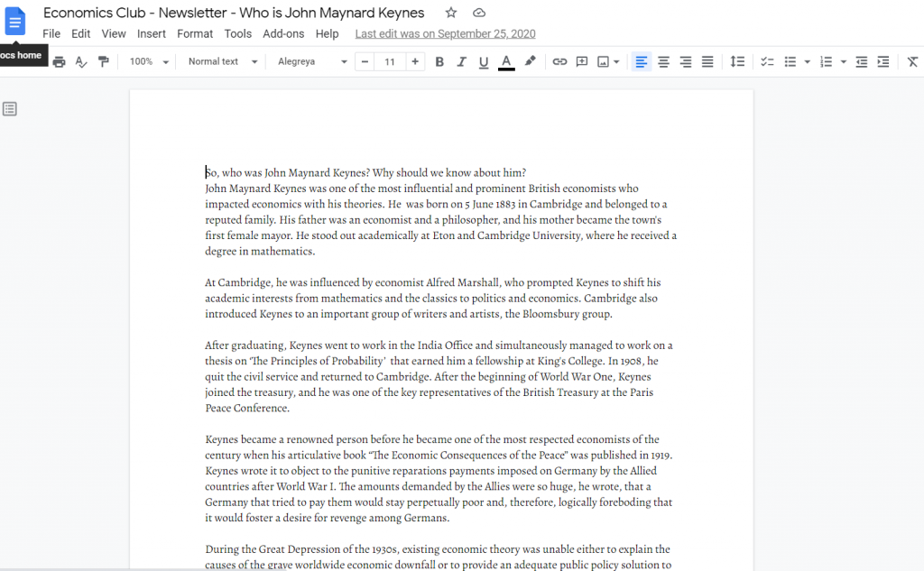Open the Docs home icon
The width and height of the screenshot is (924, 571).
coord(14,22)
